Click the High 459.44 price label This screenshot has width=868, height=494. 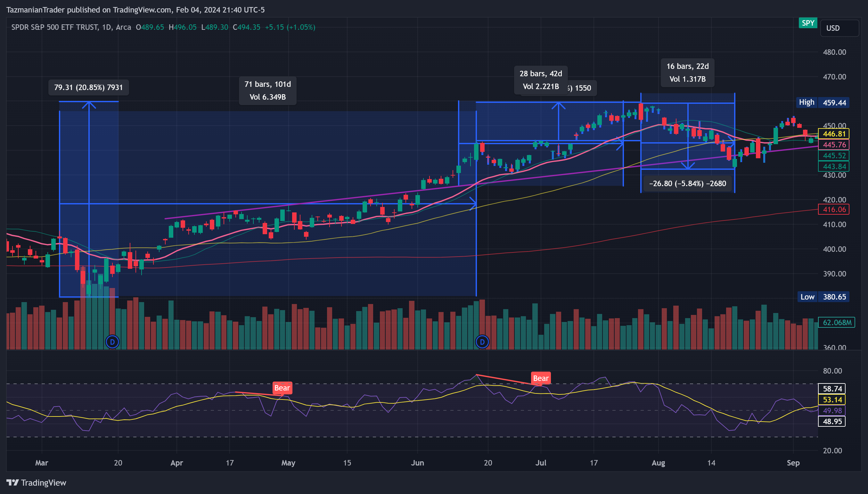click(x=823, y=103)
